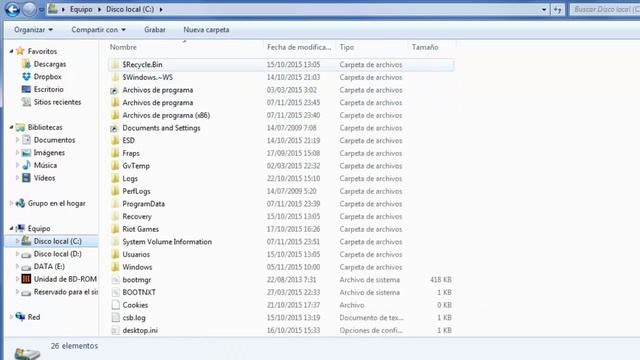Sort by Fecha de modificación column
The height and width of the screenshot is (360, 640).
(x=299, y=47)
